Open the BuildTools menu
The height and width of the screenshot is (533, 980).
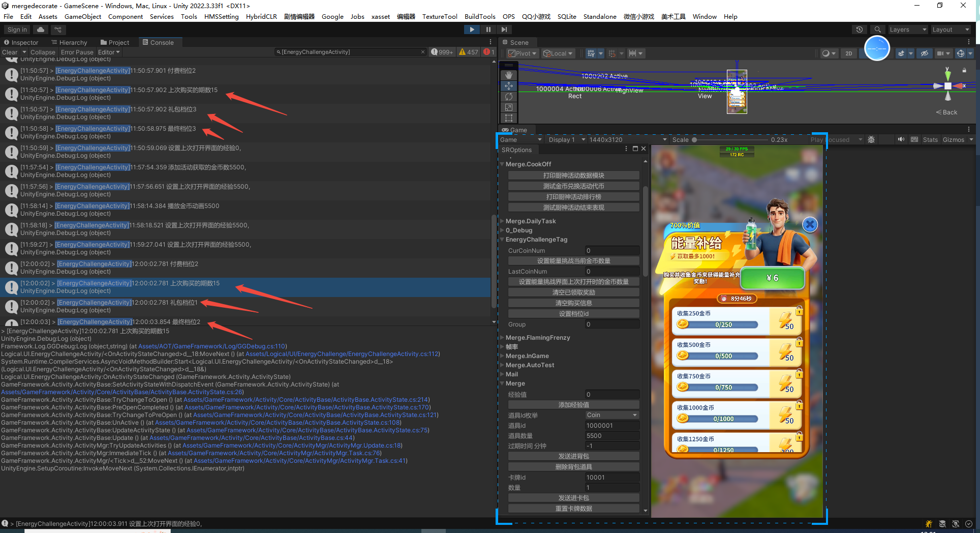point(479,16)
